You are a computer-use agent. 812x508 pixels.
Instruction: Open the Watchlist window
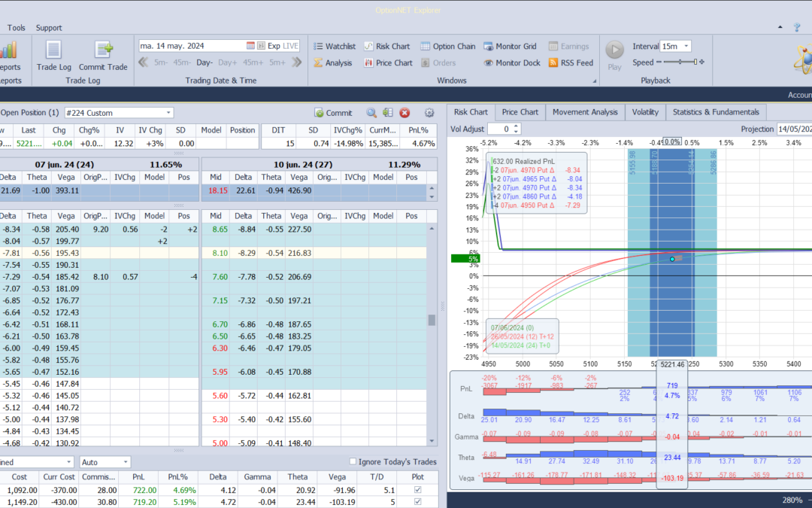pyautogui.click(x=335, y=46)
